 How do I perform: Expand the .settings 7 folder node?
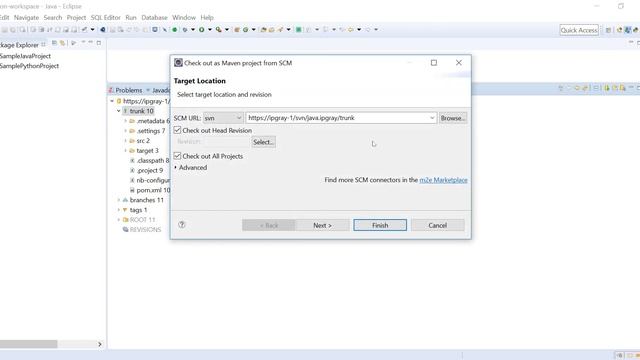[125, 131]
